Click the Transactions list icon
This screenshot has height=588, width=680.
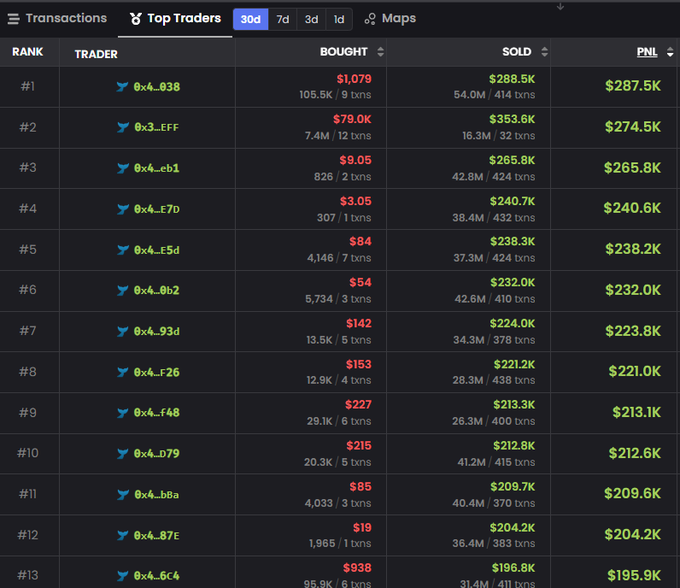tap(13, 19)
